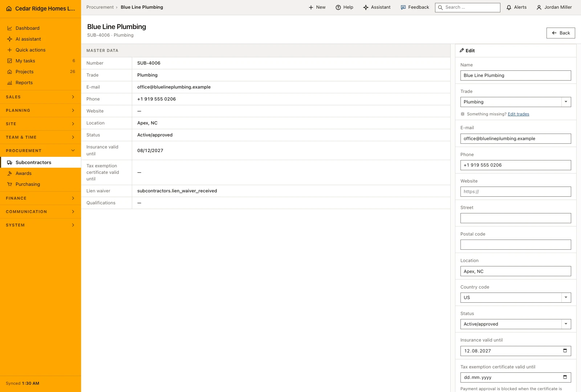Open Assistant in the top bar

click(x=377, y=7)
